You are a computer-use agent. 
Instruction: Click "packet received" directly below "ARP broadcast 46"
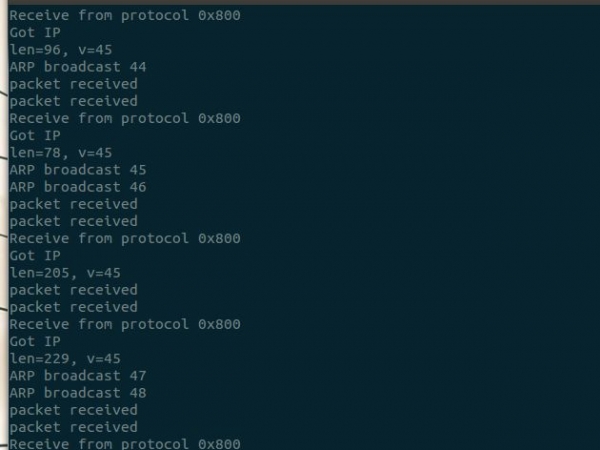[73, 204]
